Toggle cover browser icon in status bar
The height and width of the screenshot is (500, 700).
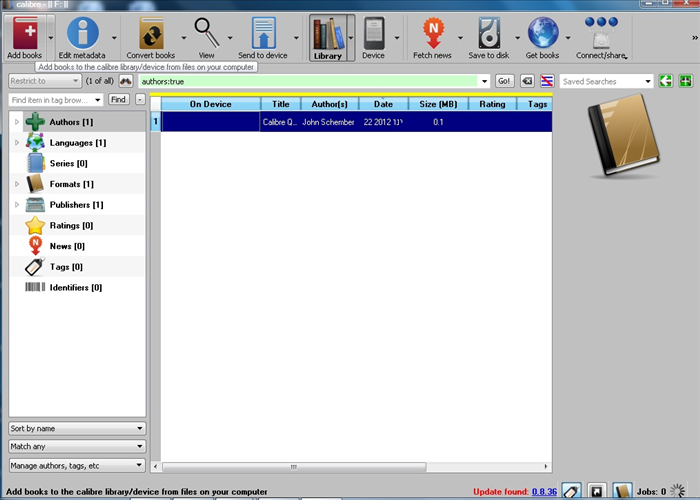[597, 491]
